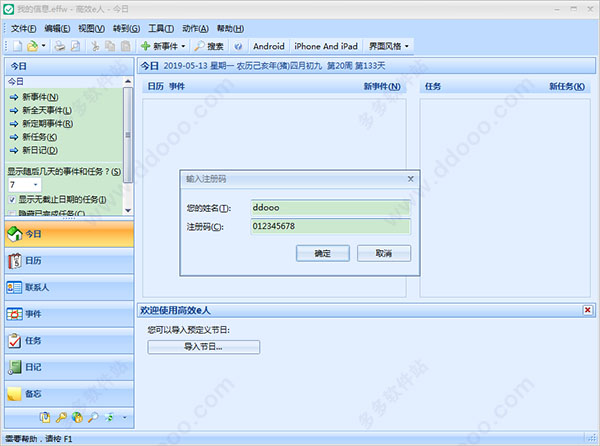The width and height of the screenshot is (600, 446).
Task: Select the 日历 navigation pane
Action: pyautogui.click(x=69, y=261)
